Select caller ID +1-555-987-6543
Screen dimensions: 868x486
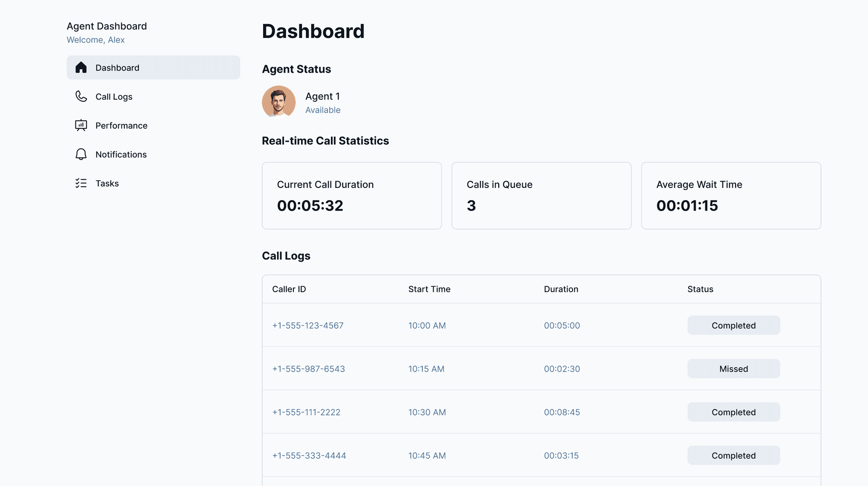tap(308, 369)
